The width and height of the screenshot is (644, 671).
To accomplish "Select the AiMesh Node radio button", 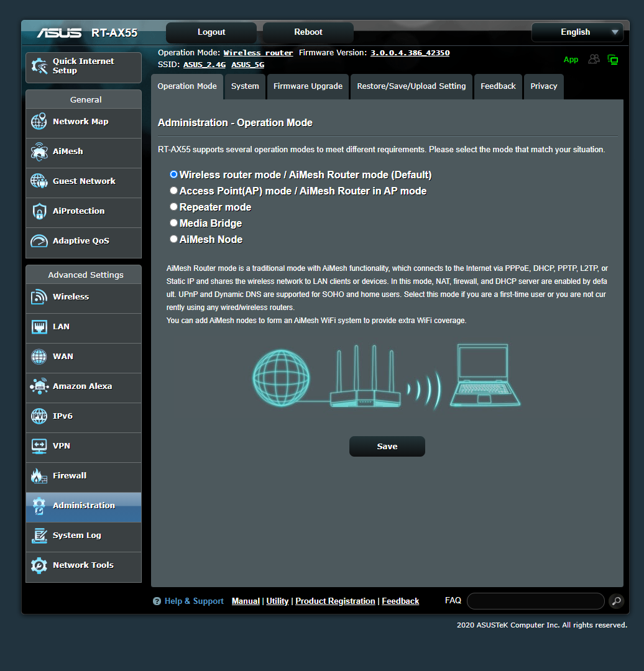I will coord(173,239).
